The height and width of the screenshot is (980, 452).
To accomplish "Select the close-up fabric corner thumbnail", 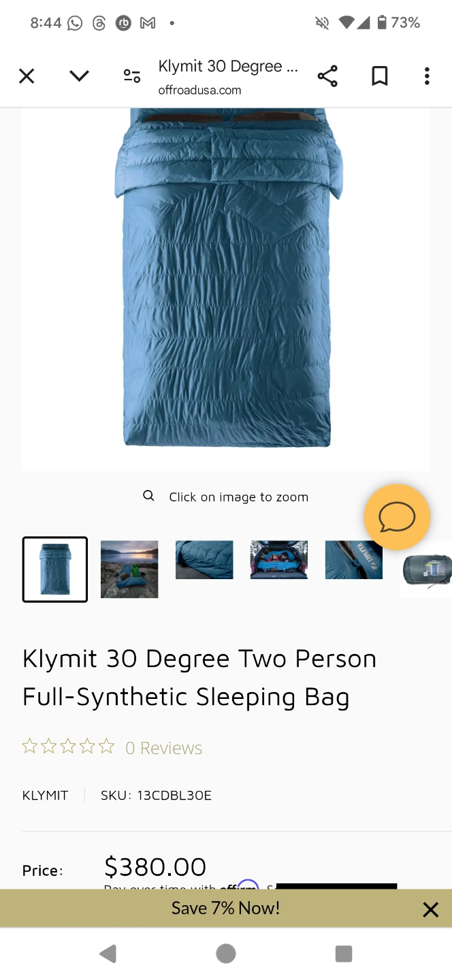I will (x=204, y=560).
